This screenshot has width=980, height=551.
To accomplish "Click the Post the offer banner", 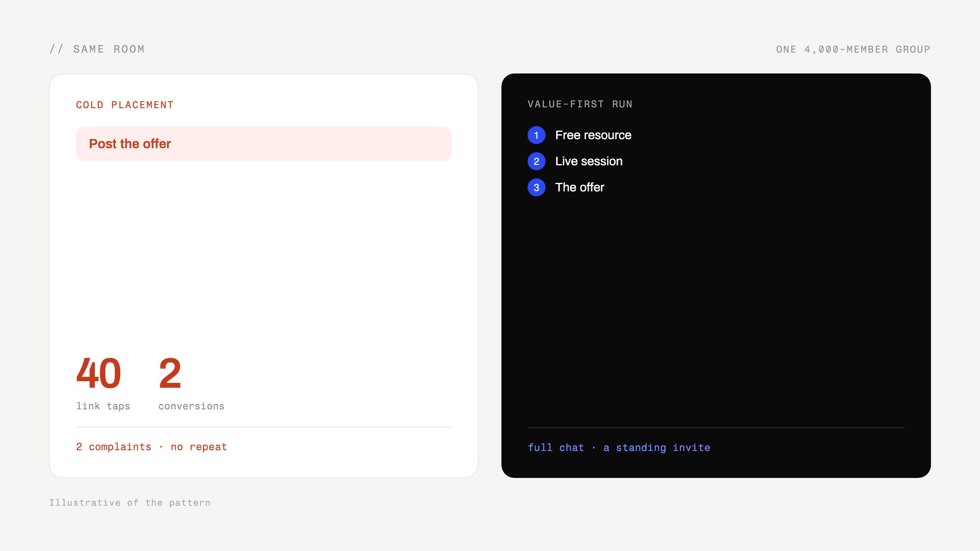I will pos(264,144).
